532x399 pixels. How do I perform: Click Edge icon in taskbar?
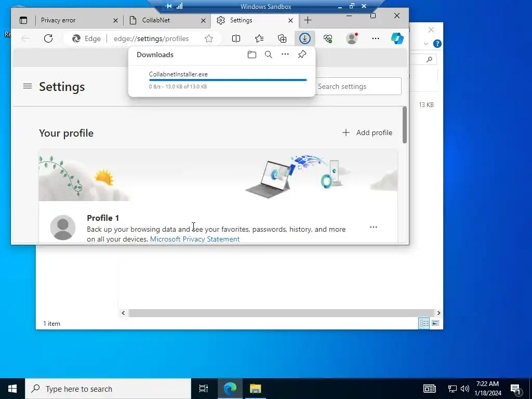pyautogui.click(x=230, y=389)
